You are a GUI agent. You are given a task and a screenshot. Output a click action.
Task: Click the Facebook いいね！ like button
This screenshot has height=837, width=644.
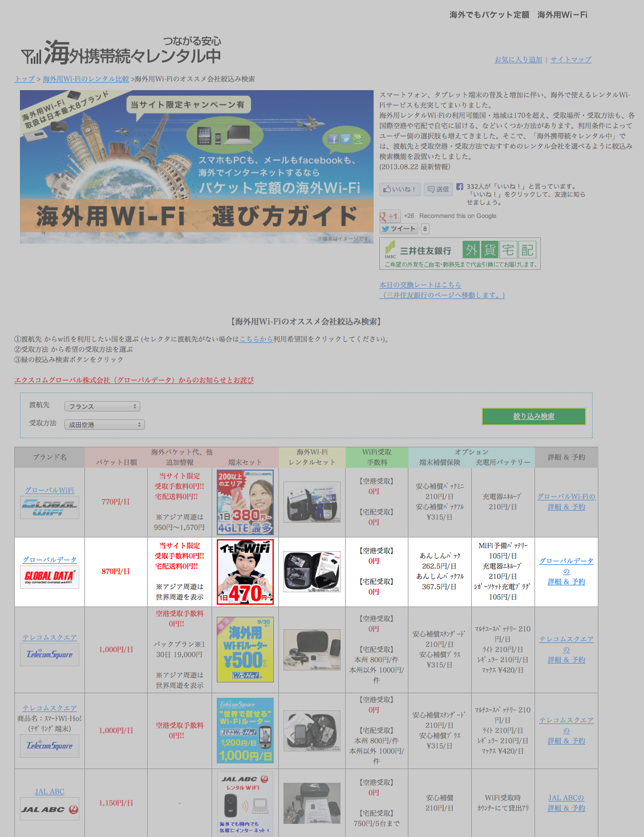400,189
